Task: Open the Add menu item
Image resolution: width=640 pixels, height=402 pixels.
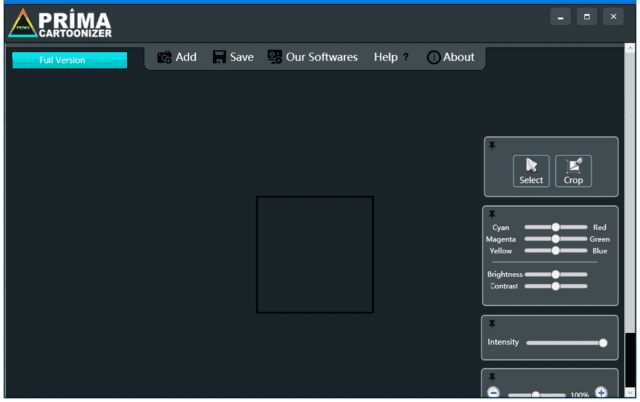Action: tap(177, 57)
